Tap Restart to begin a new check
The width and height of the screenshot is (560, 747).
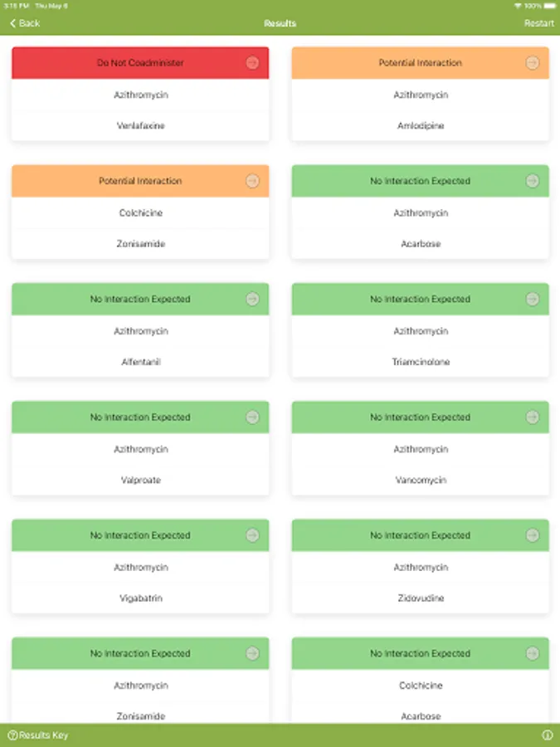538,23
